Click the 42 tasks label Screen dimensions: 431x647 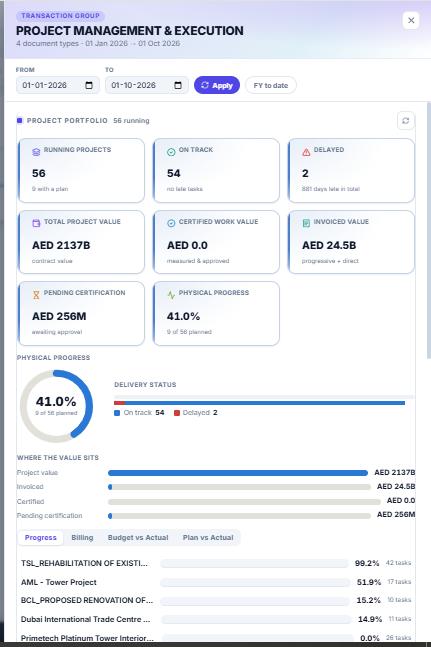[x=398, y=563]
